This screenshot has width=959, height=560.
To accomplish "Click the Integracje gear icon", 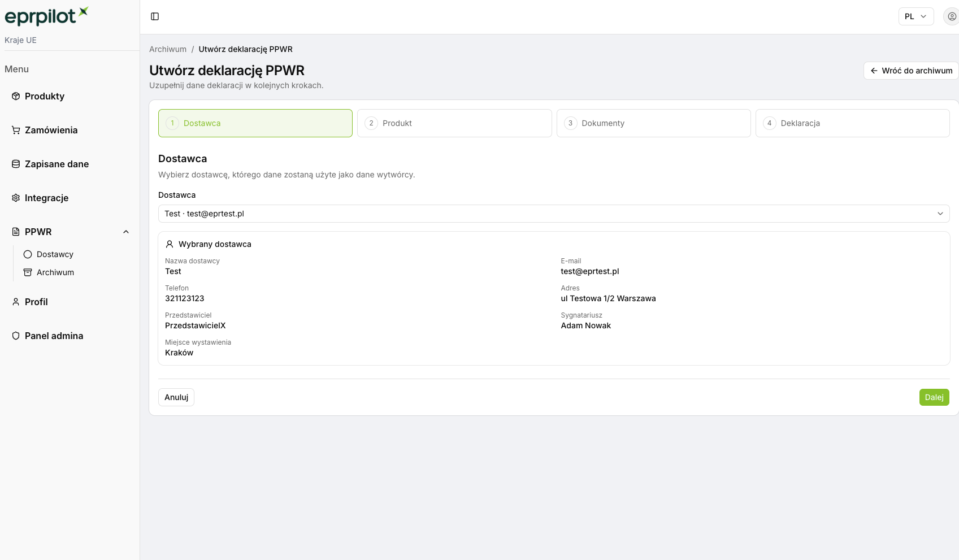I will pos(16,198).
